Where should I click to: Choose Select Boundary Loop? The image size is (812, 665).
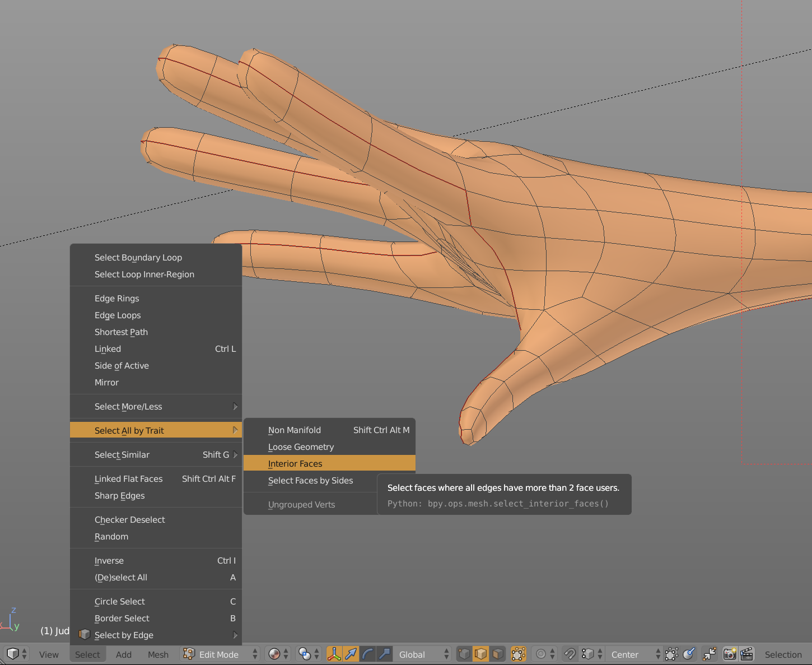click(156, 257)
